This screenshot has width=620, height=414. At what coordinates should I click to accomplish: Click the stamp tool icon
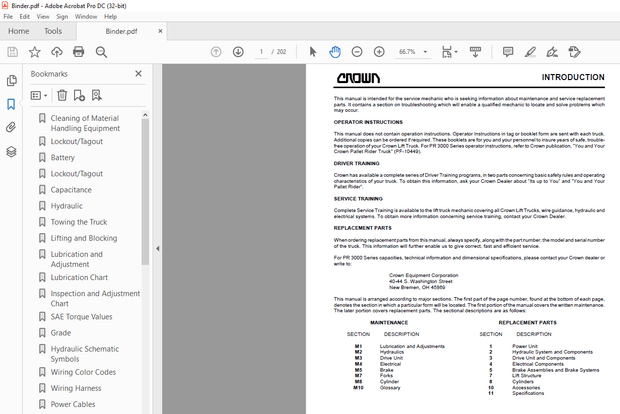[x=574, y=52]
